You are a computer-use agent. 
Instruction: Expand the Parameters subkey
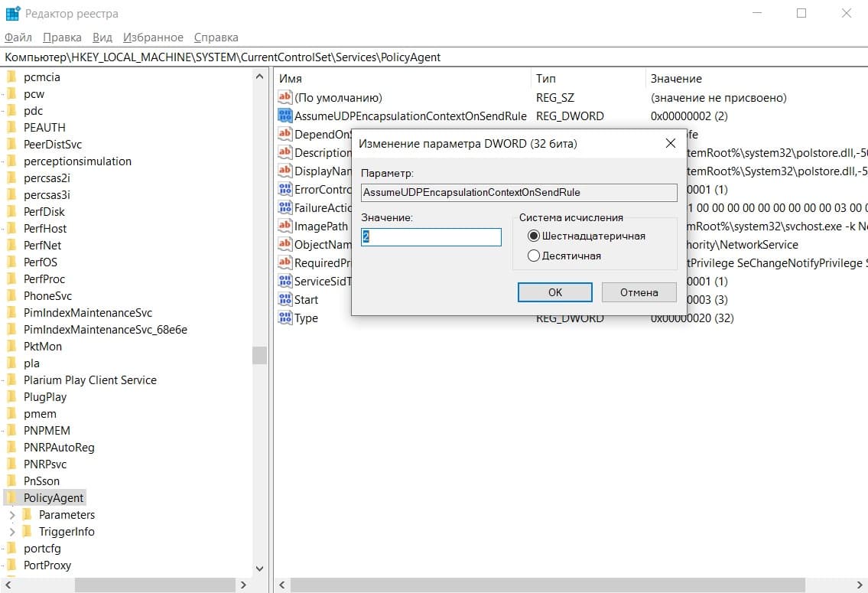pos(11,515)
